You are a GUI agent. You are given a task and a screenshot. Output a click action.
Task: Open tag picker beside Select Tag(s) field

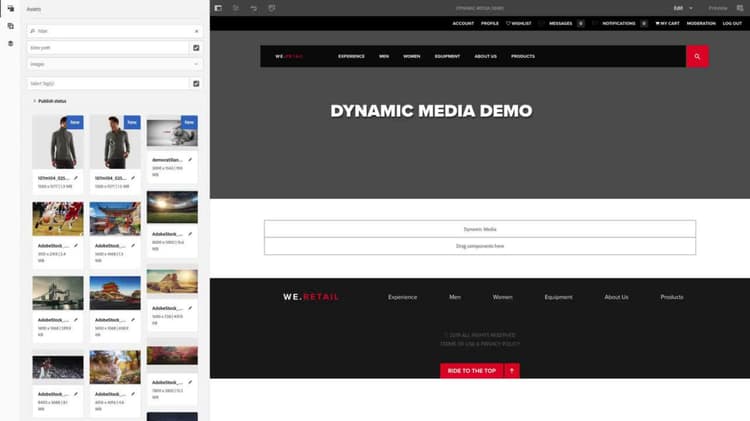click(x=196, y=84)
